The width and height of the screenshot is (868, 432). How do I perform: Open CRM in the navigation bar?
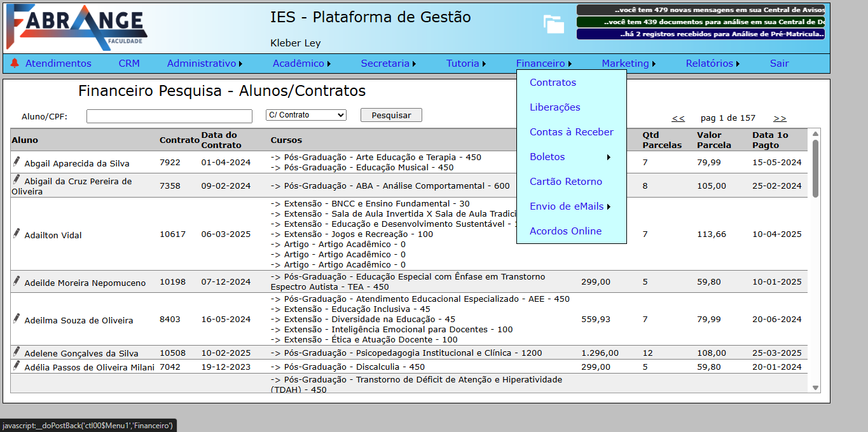129,64
